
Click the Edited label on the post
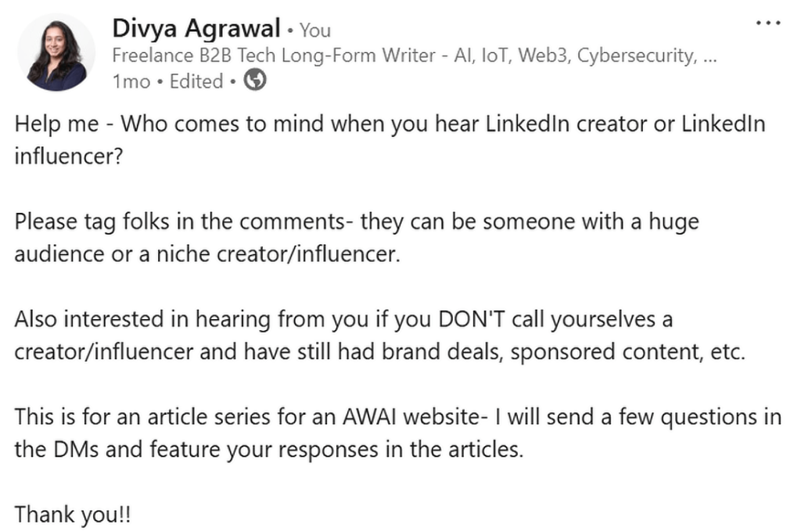[x=196, y=81]
